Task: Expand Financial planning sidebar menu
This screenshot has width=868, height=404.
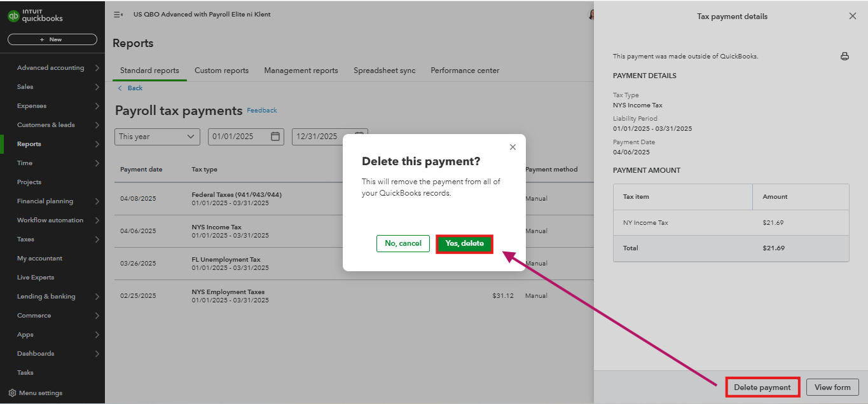Action: click(97, 201)
